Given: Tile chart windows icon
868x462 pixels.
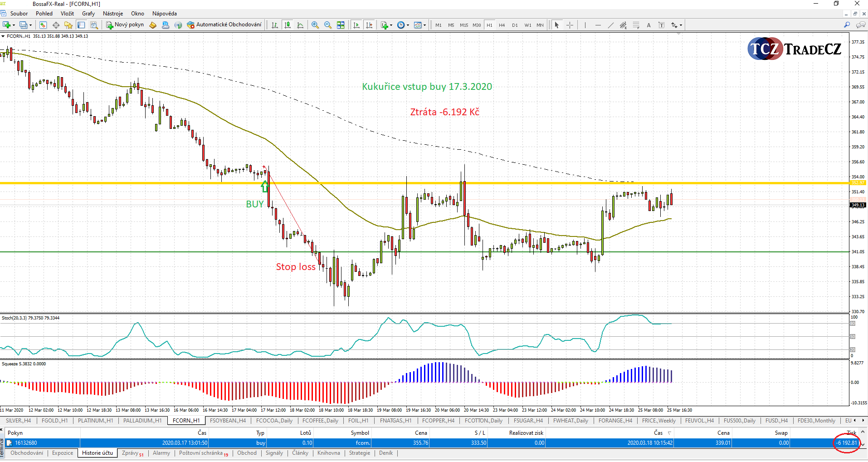Looking at the screenshot, I should [341, 25].
